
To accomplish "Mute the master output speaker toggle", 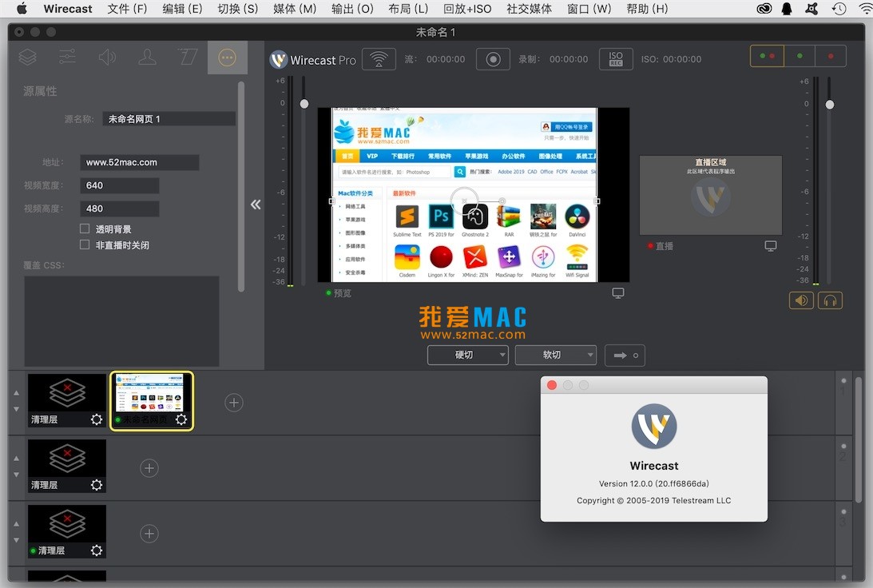I will [x=800, y=300].
